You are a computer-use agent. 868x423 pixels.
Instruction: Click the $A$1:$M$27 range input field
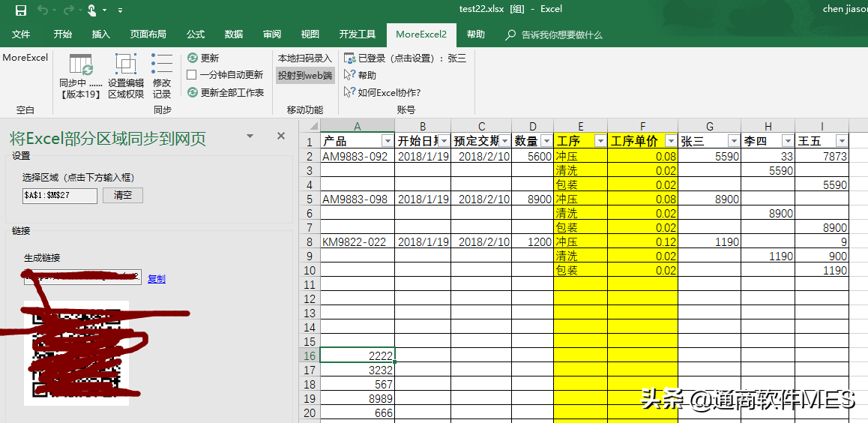tap(60, 196)
